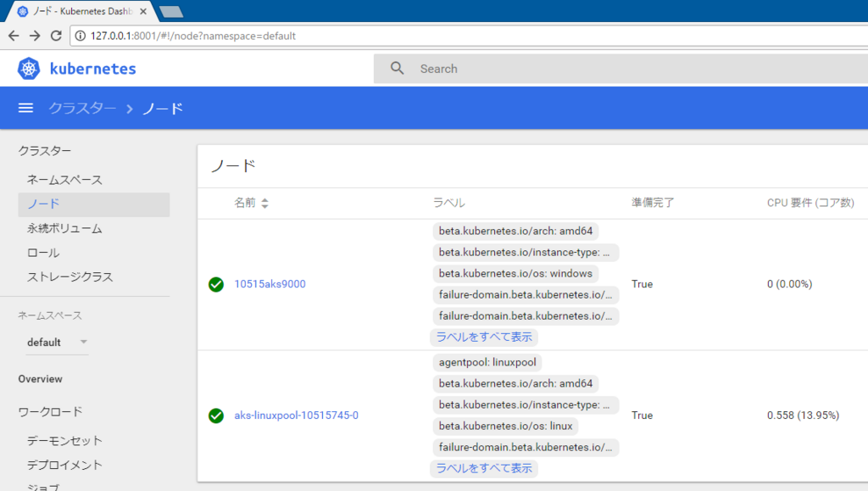Click arch: amd64 chip for 10515aks9000
Screen dimensions: 868x491
click(515, 231)
